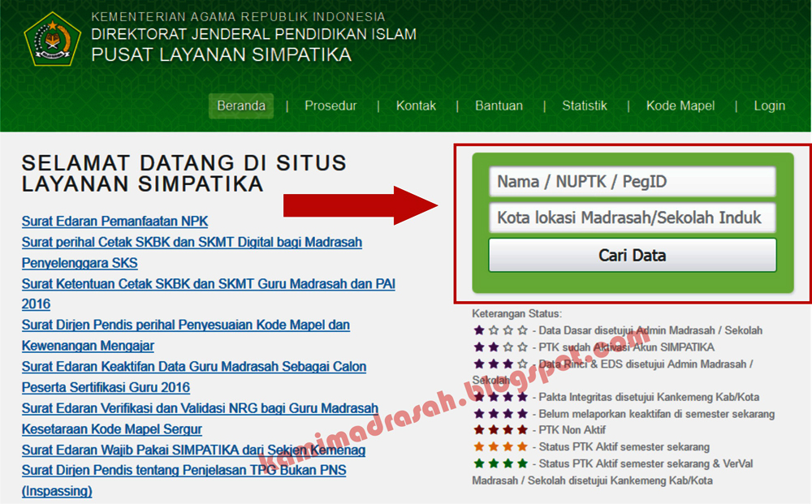Click the orange stars beside Status PTK Aktif semester sekarang
The width and height of the screenshot is (812, 504).
pyautogui.click(x=501, y=446)
